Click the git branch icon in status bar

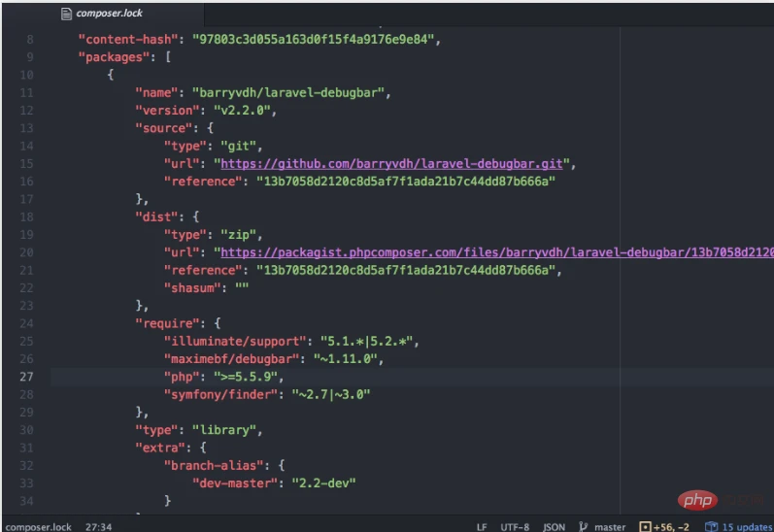point(584,526)
